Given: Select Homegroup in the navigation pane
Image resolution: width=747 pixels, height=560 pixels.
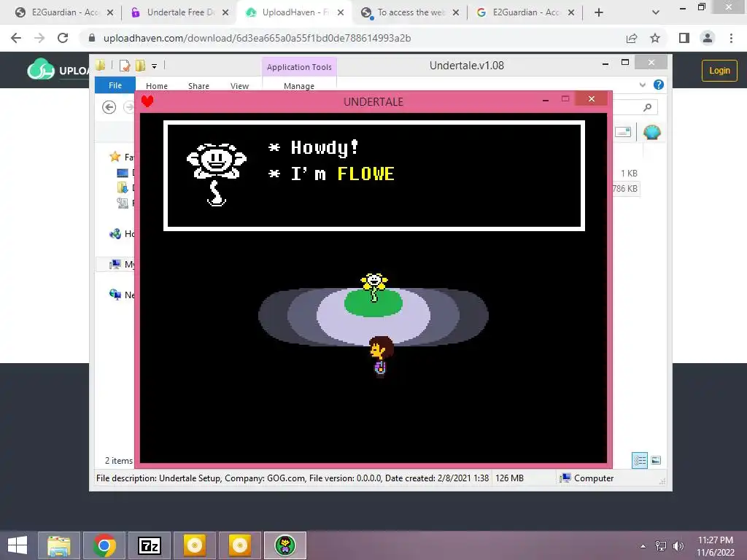Looking at the screenshot, I should click(x=115, y=234).
